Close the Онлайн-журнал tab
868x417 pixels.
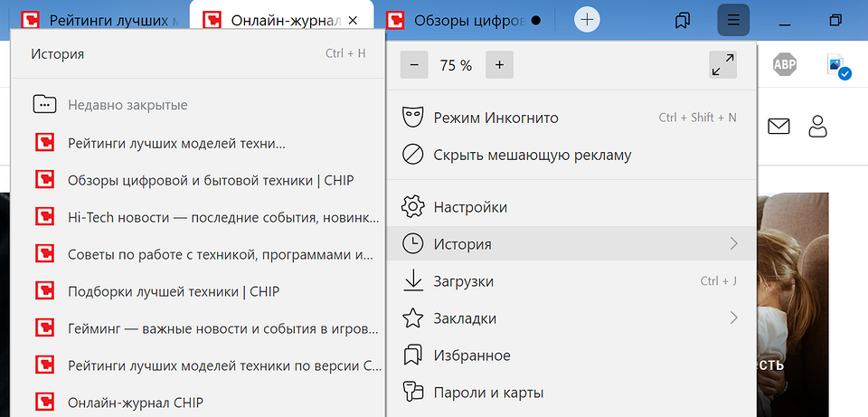pos(354,20)
